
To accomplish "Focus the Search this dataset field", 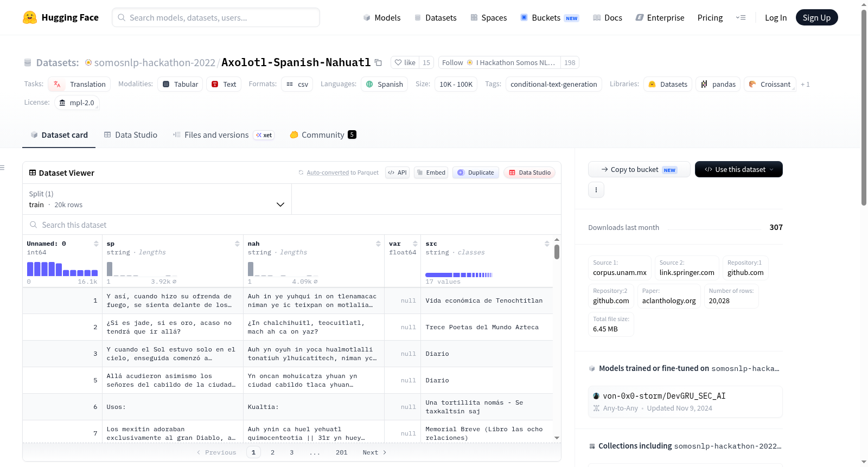I will [x=292, y=225].
